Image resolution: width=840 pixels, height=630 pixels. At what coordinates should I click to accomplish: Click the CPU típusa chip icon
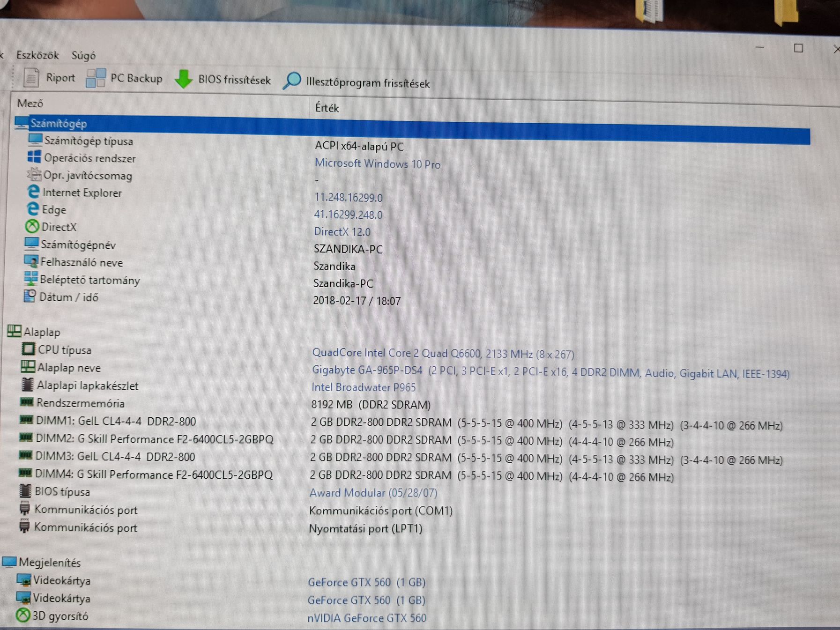click(29, 349)
